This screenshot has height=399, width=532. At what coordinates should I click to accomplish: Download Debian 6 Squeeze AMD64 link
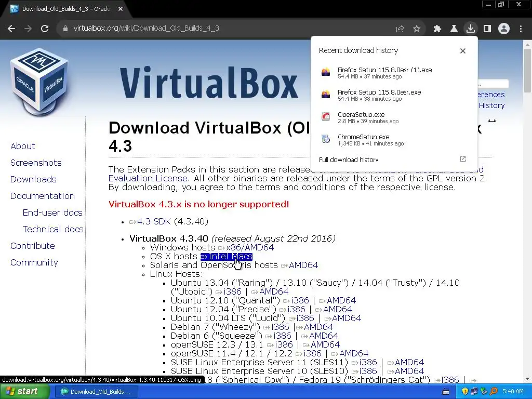(x=320, y=336)
